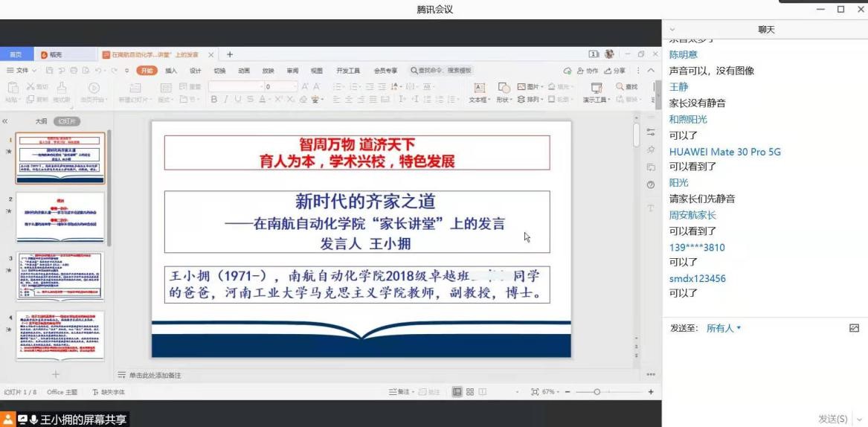Expand the arrow next to 发送(S)
The width and height of the screenshot is (868, 427).
(x=860, y=420)
